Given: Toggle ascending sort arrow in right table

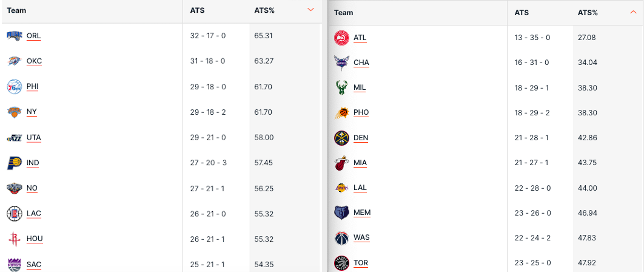Looking at the screenshot, I should [633, 13].
